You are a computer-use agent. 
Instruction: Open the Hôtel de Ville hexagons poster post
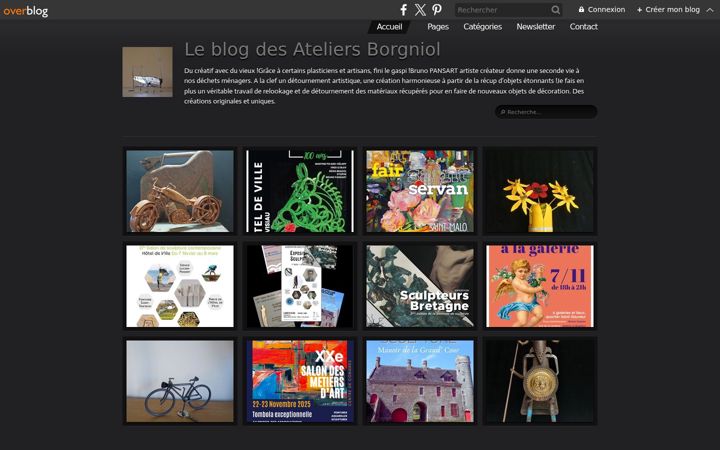[x=180, y=286]
